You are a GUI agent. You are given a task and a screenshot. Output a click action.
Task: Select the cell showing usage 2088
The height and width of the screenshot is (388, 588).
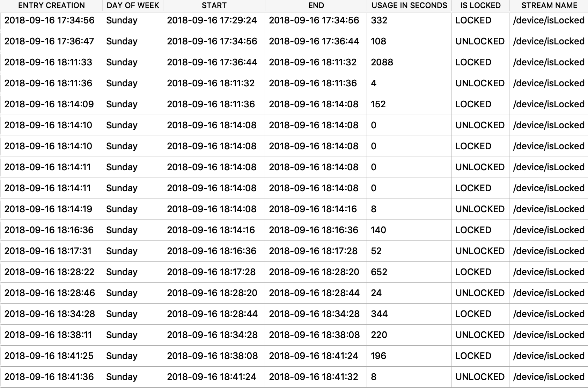409,62
